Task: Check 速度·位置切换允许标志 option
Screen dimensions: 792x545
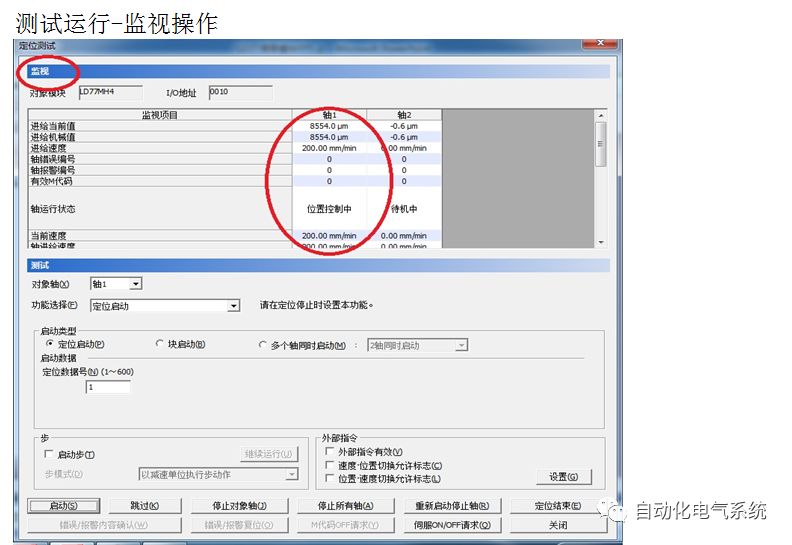Action: (331, 465)
